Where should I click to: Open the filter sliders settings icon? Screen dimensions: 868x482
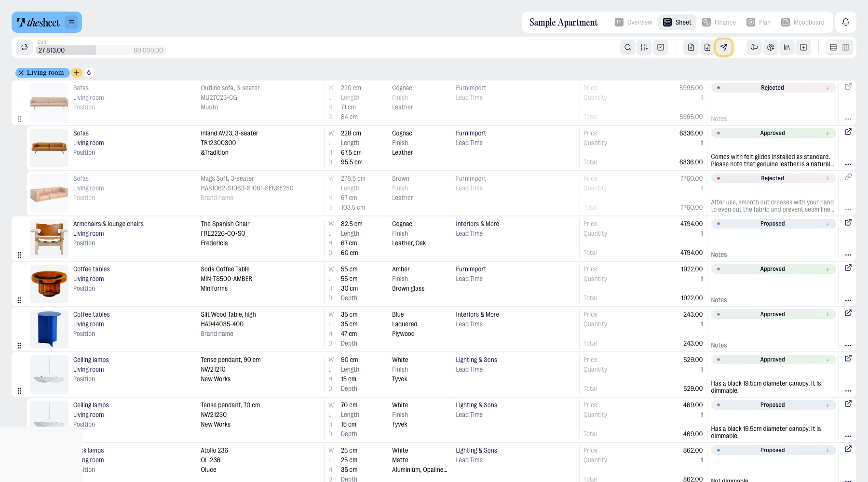644,47
